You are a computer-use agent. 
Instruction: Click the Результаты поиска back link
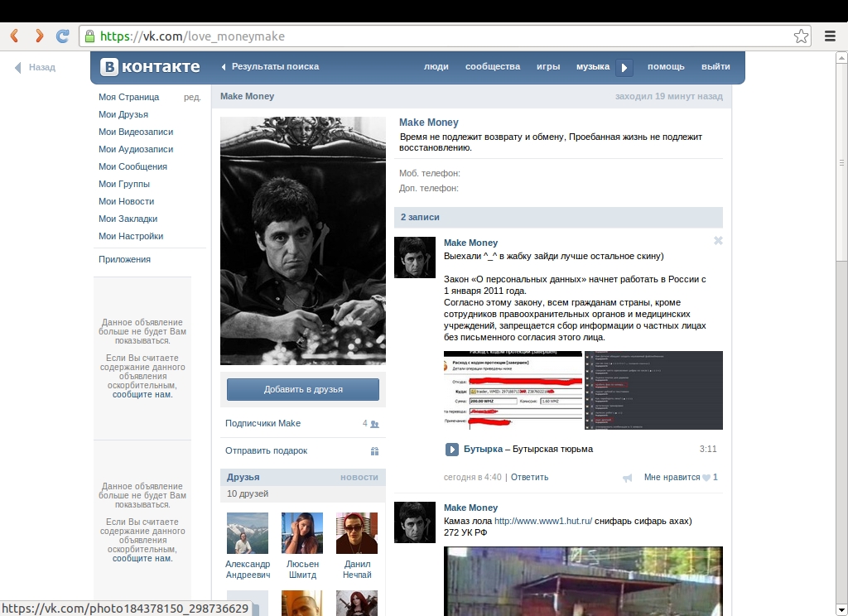(x=270, y=66)
